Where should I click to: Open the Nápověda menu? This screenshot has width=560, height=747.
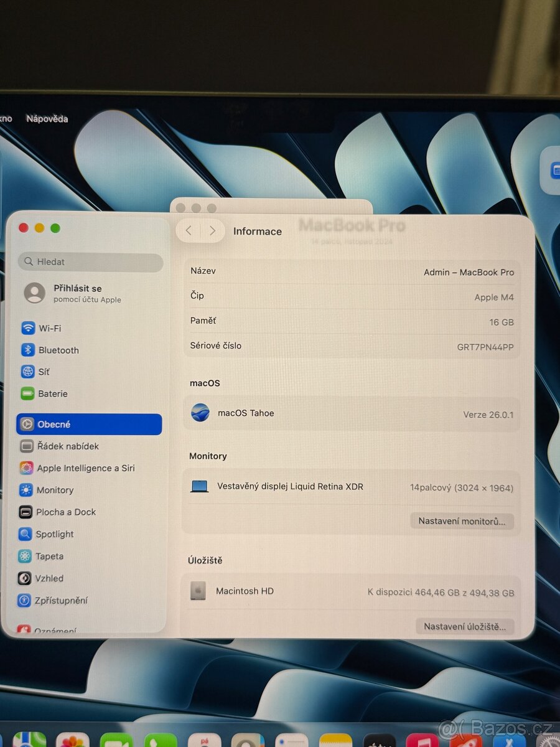47,118
